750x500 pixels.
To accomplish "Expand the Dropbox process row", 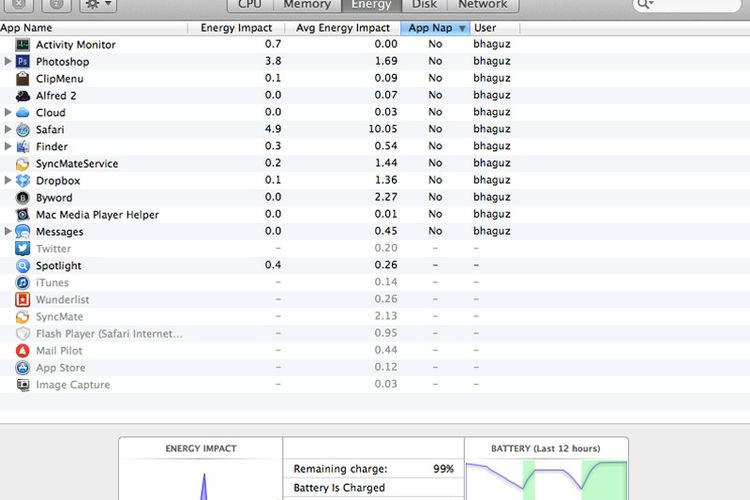I will 8,180.
